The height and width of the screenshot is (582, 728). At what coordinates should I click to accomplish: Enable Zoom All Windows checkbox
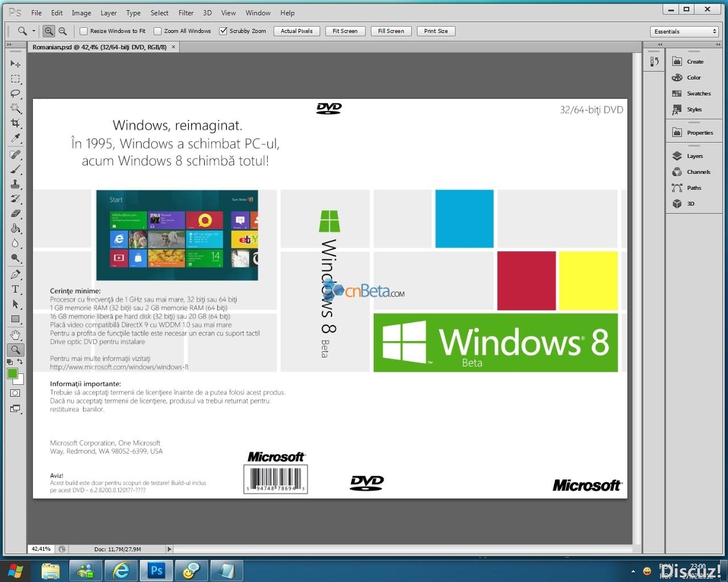(x=158, y=31)
